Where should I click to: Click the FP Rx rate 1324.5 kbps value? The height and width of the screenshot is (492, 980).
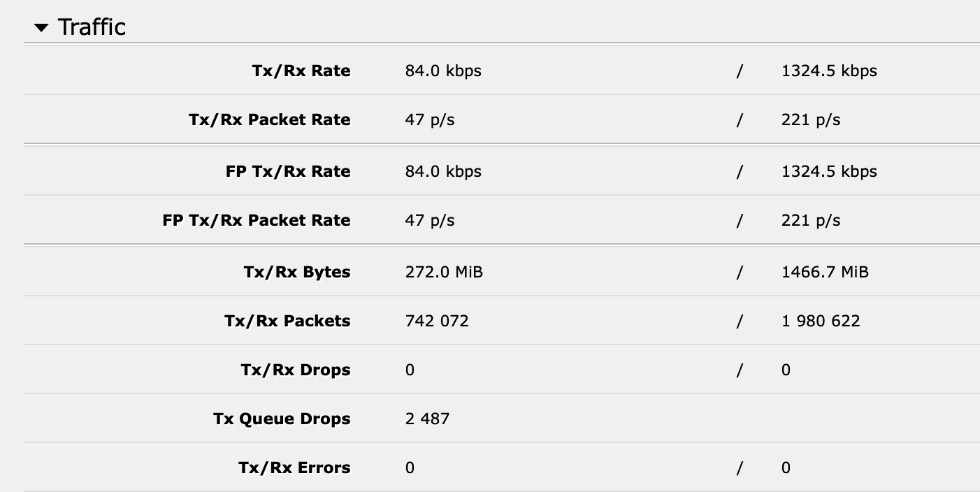(x=828, y=171)
